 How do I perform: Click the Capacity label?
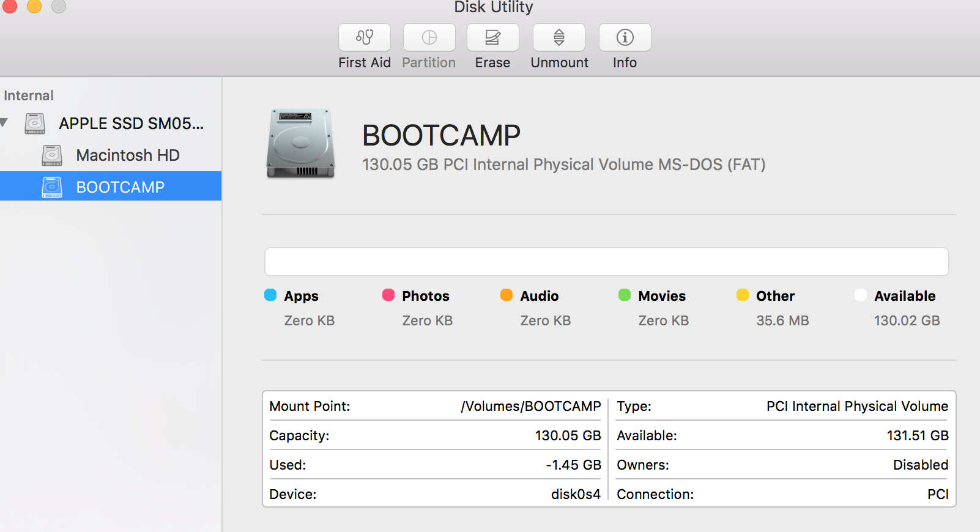[x=299, y=435]
